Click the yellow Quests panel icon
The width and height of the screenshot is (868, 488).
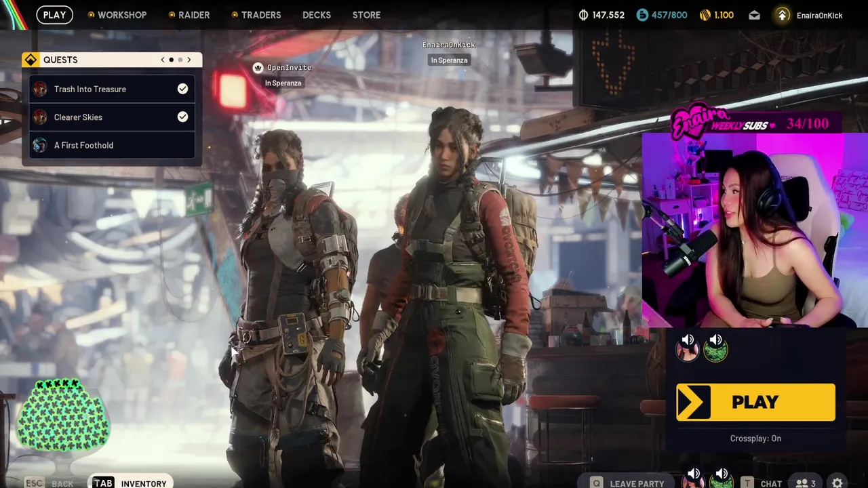pyautogui.click(x=30, y=60)
